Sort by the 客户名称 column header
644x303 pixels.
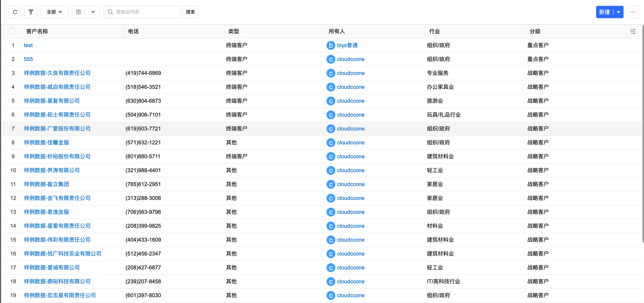click(x=37, y=32)
